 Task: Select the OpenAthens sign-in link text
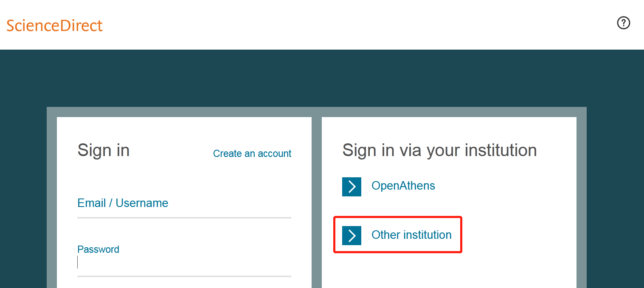[403, 186]
